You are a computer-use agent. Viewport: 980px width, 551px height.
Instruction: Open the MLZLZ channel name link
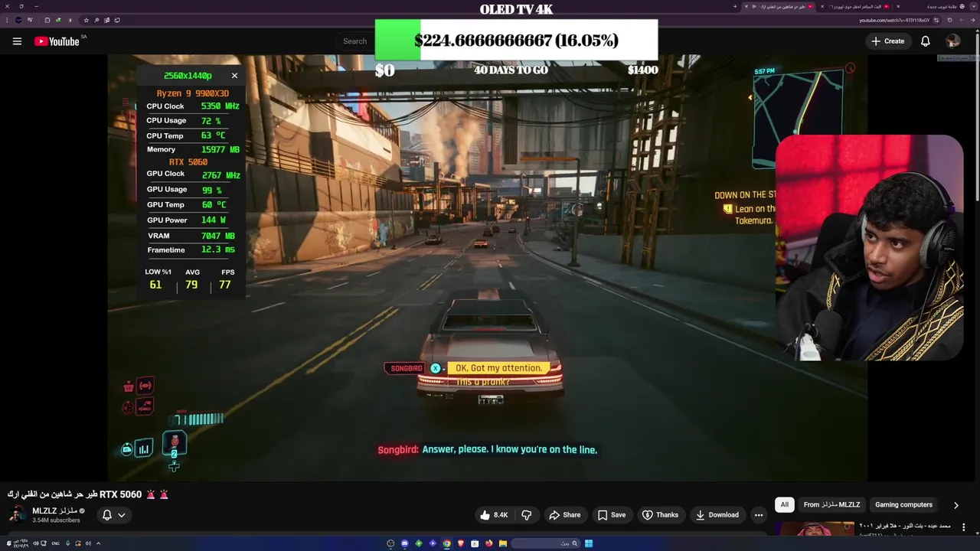[x=54, y=510]
